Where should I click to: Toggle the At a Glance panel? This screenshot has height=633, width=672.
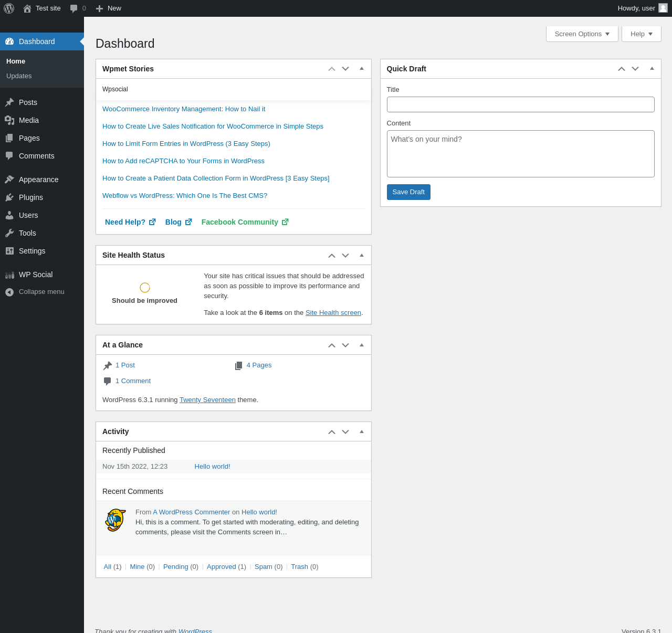[362, 345]
